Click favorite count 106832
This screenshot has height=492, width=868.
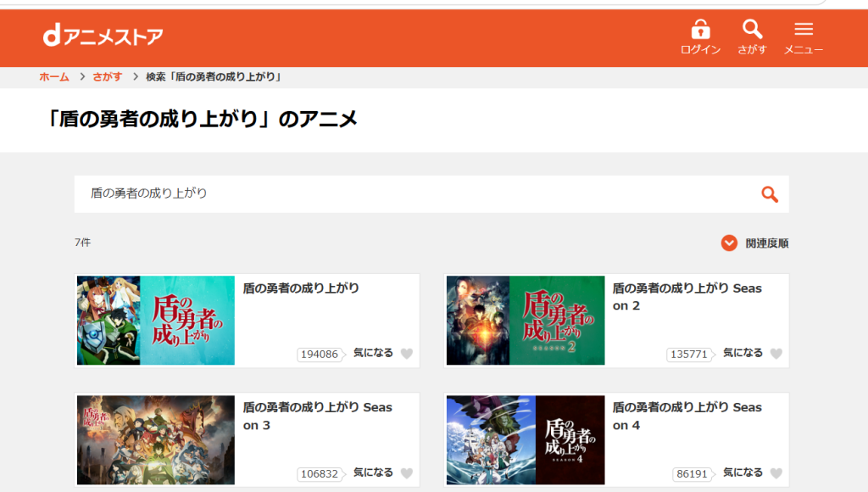pos(320,473)
